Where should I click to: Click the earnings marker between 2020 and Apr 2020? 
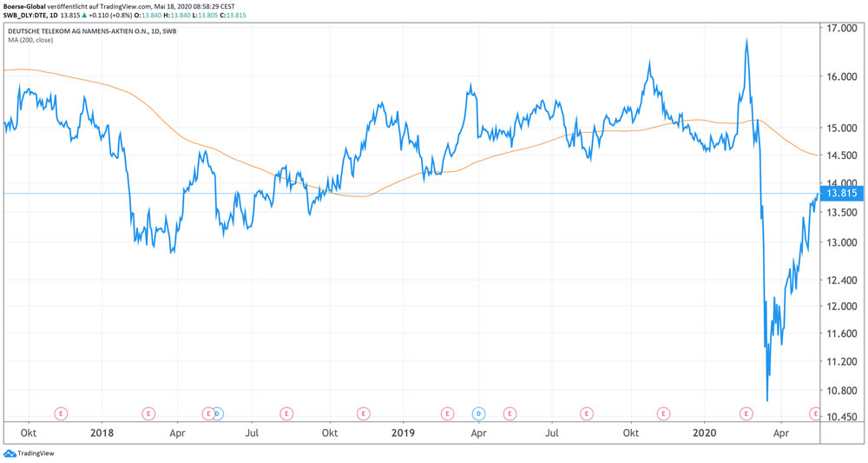point(746,413)
